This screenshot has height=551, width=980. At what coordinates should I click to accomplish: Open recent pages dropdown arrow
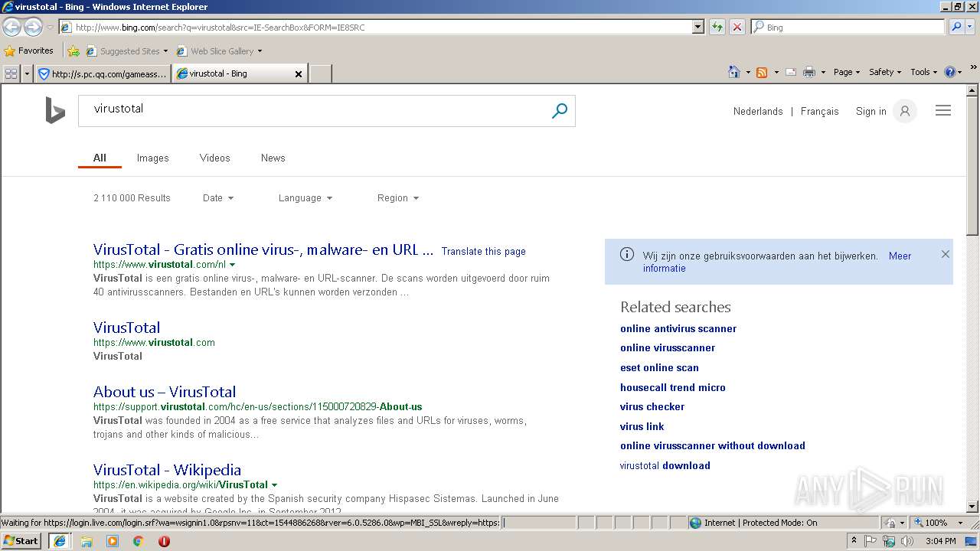50,28
